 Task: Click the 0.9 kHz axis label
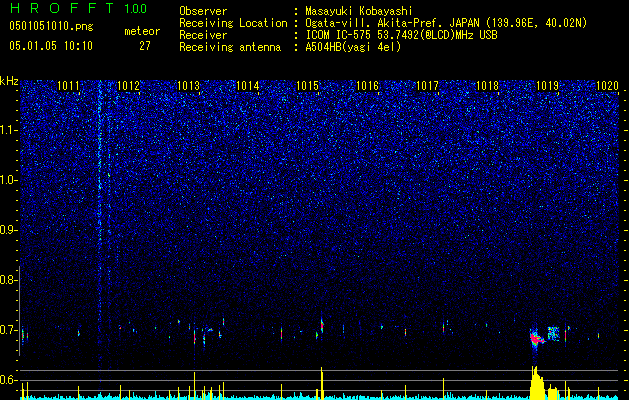(8, 230)
